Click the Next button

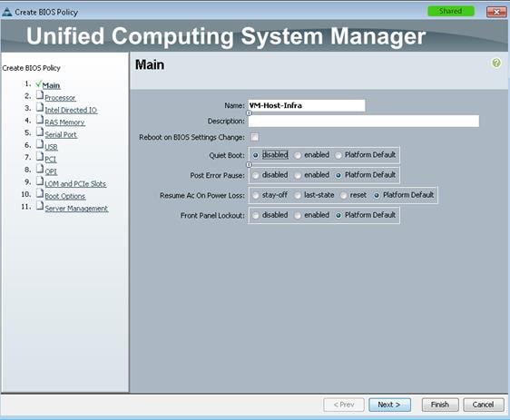(389, 405)
